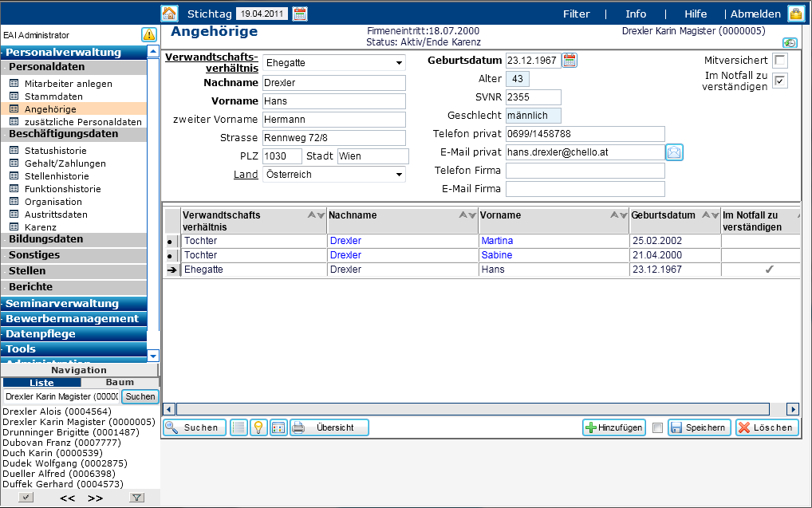Image resolution: width=812 pixels, height=508 pixels.
Task: Open the Martina link in table
Action: (497, 241)
